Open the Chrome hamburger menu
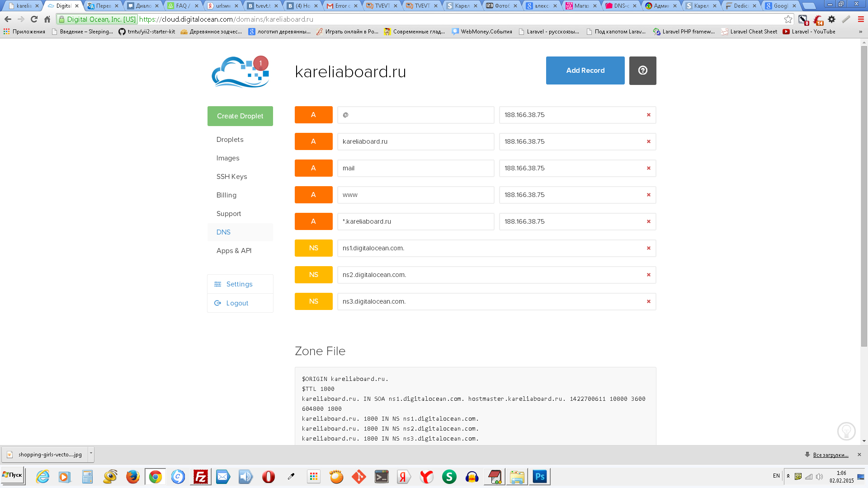The height and width of the screenshot is (488, 868). pos(861,19)
